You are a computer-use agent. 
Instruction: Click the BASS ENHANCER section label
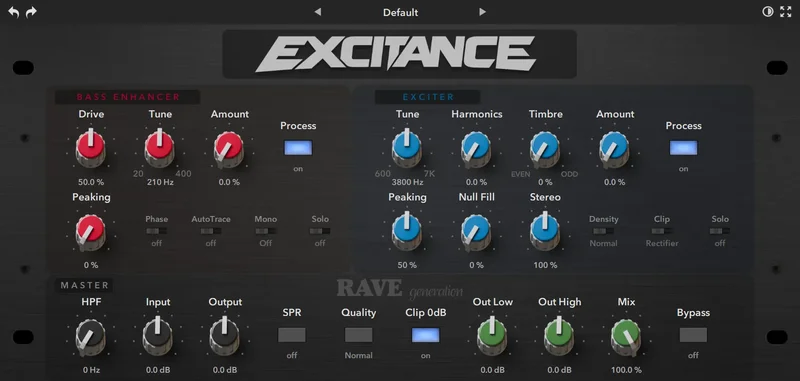[128, 97]
